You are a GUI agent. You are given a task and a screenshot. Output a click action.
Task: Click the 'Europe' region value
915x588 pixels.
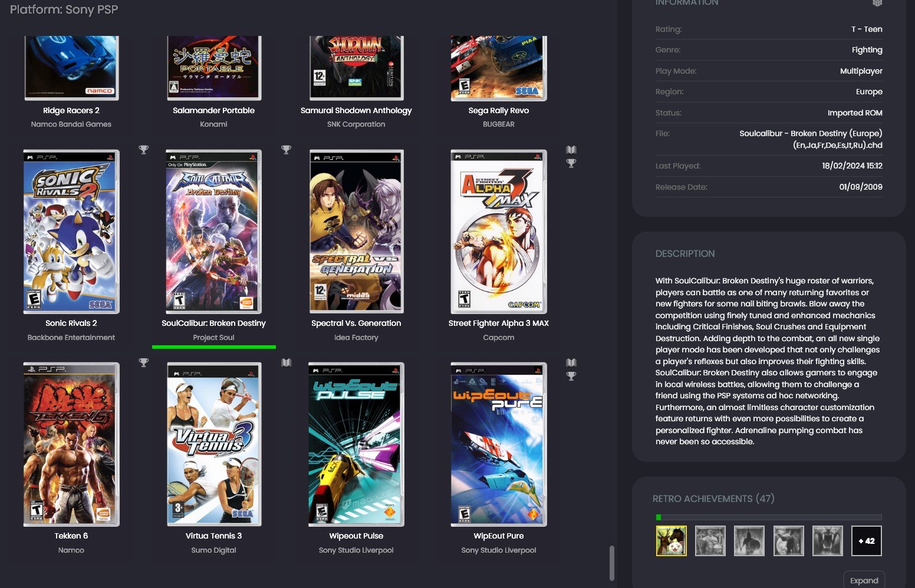pyautogui.click(x=869, y=92)
